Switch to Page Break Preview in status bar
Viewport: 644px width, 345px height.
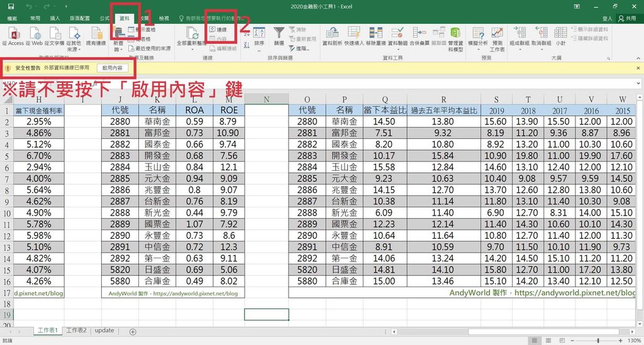coord(562,341)
